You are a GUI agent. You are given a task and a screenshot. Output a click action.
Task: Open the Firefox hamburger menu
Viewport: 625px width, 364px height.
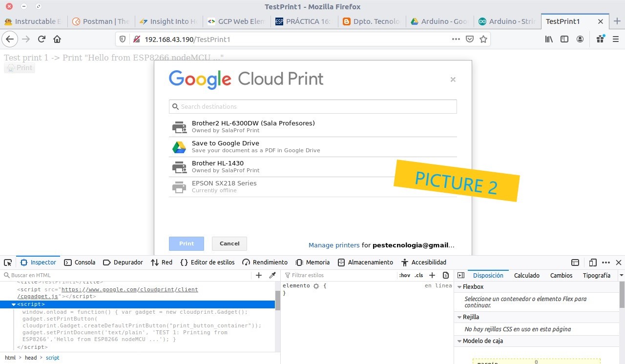coord(616,39)
